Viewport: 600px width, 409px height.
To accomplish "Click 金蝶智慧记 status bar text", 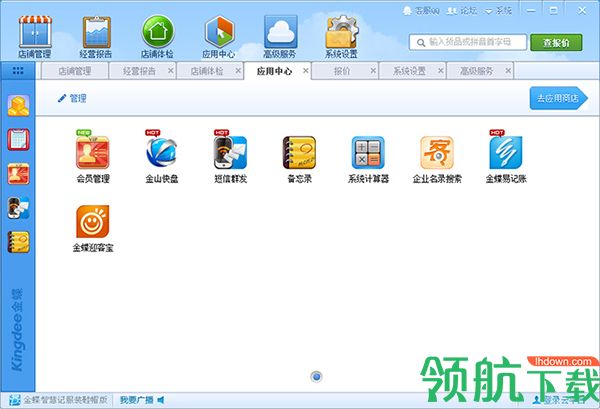I will [66, 400].
